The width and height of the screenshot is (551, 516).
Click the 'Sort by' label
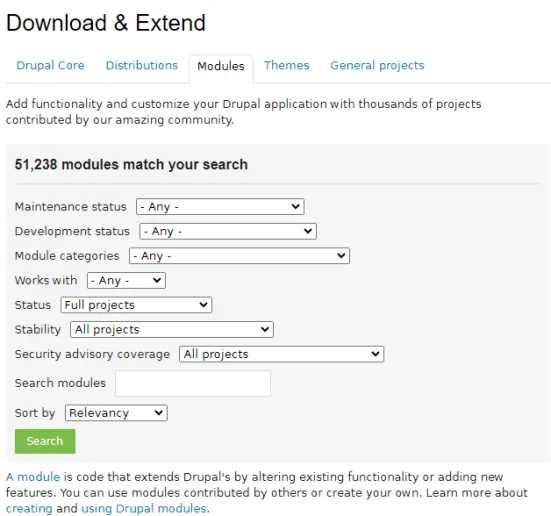35,413
